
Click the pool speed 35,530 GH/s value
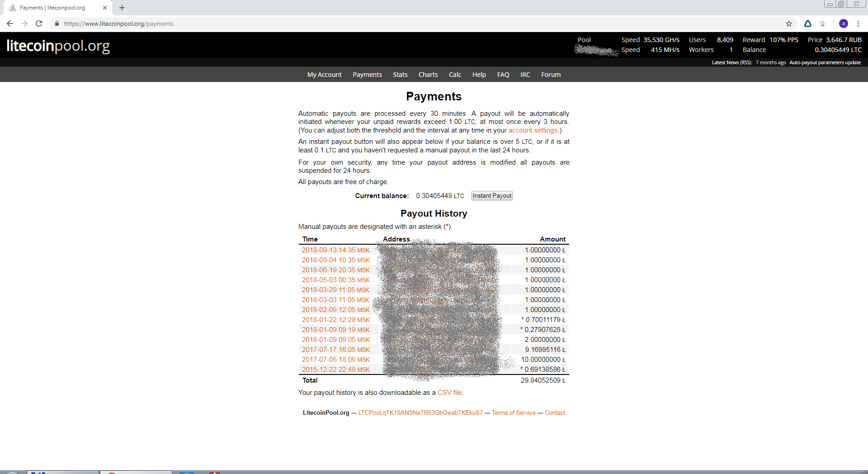[661, 40]
